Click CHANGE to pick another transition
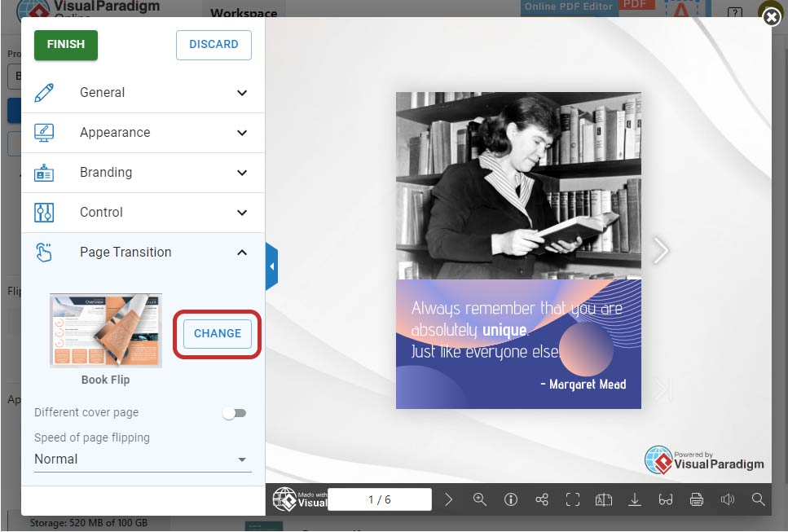788x532 pixels. 217,333
